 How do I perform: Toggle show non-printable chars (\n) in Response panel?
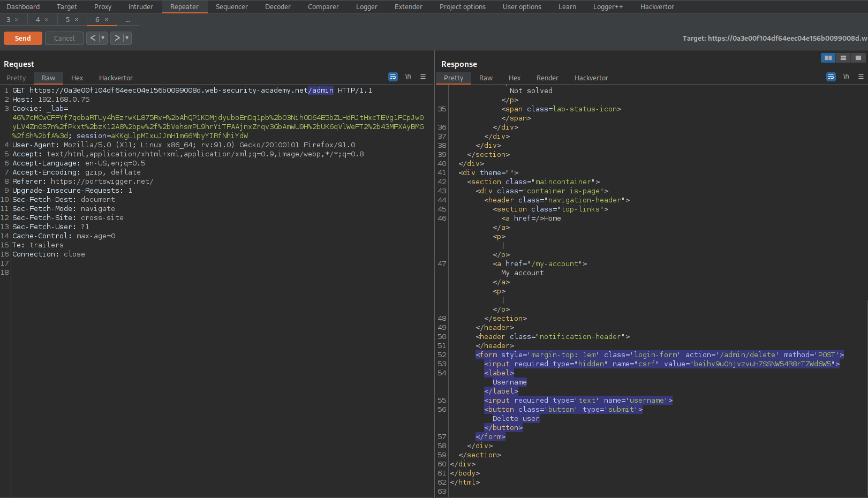coord(846,77)
